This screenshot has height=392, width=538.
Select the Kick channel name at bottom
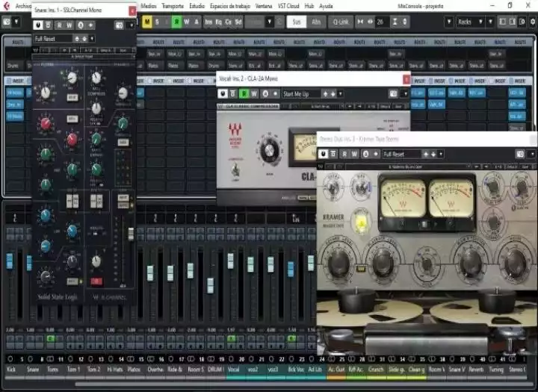[x=11, y=370]
